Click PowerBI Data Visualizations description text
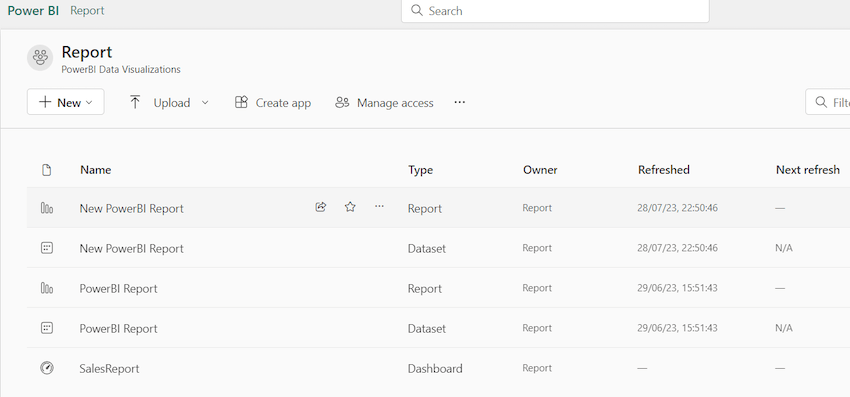Screen dimensions: 850x397 click(x=121, y=69)
